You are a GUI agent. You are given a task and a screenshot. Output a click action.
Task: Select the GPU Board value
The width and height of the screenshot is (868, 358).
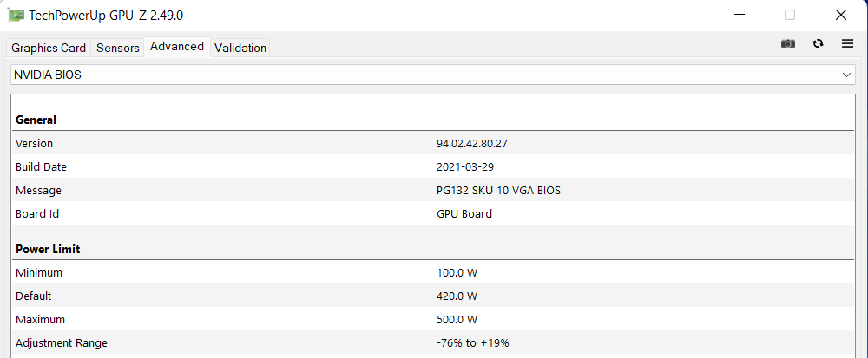(x=464, y=214)
